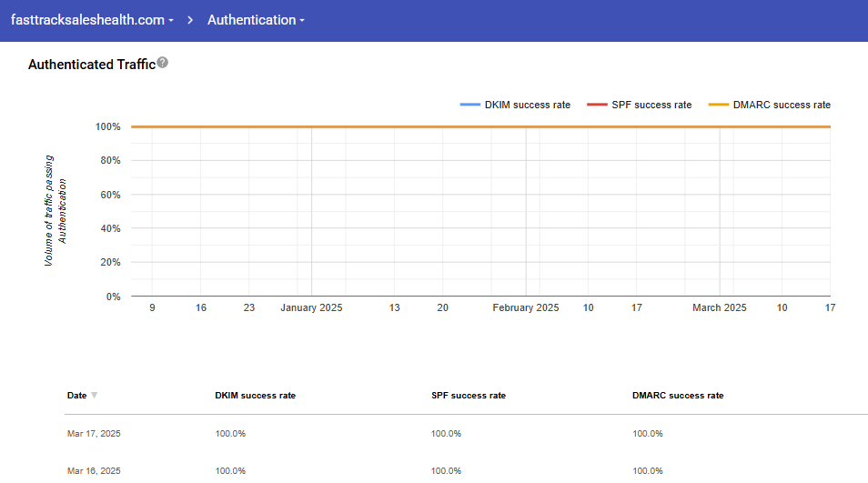Open the Authenticated Traffic help icon

pyautogui.click(x=163, y=63)
